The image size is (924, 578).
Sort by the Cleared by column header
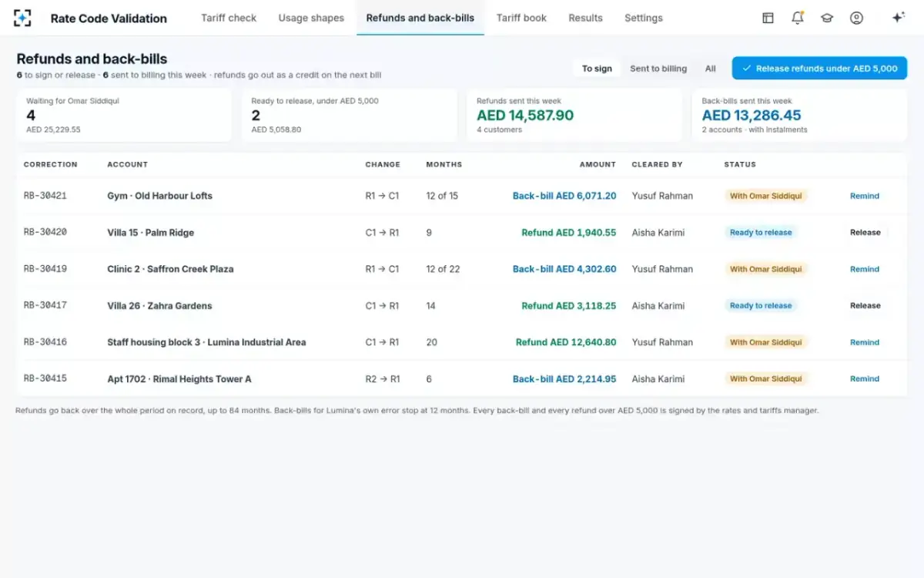[657, 164]
